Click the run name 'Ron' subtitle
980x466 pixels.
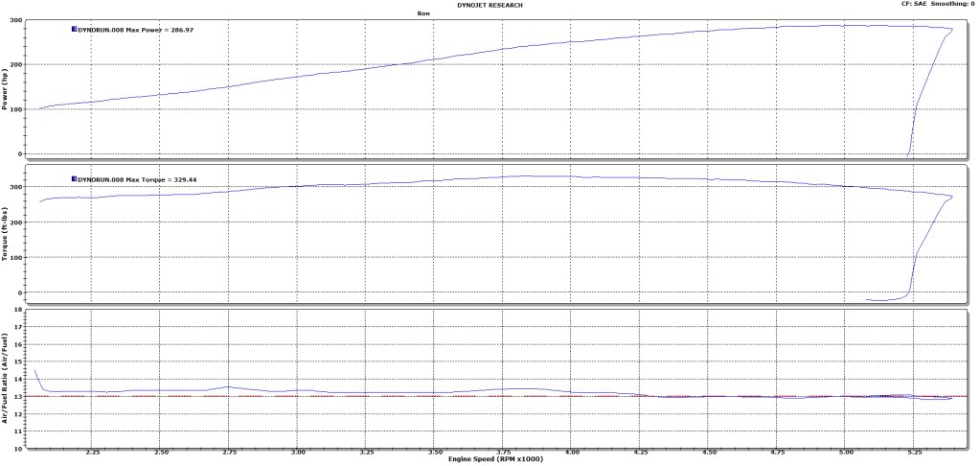click(x=490, y=13)
